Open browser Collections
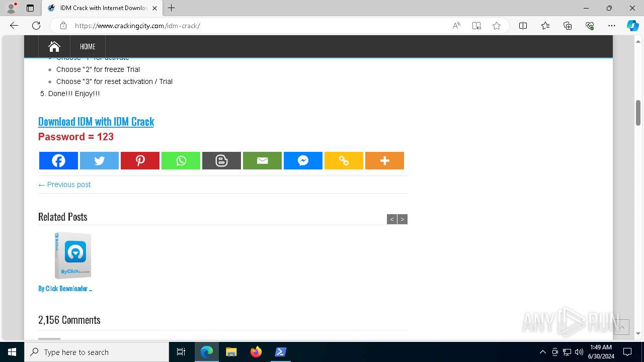 tap(568, 26)
